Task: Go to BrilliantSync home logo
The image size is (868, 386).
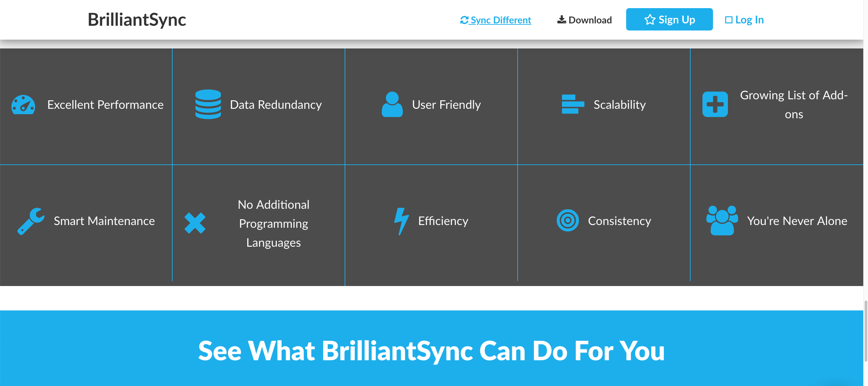Action: coord(137,20)
